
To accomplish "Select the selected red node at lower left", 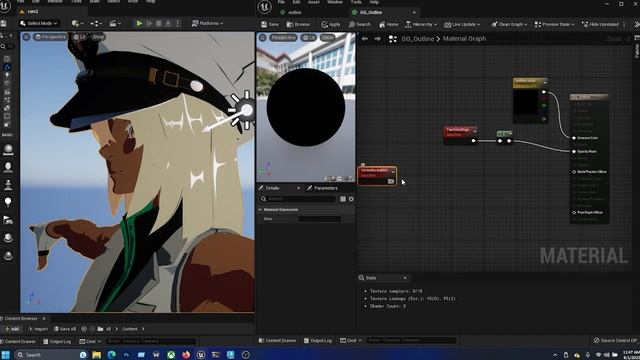I will pyautogui.click(x=377, y=175).
